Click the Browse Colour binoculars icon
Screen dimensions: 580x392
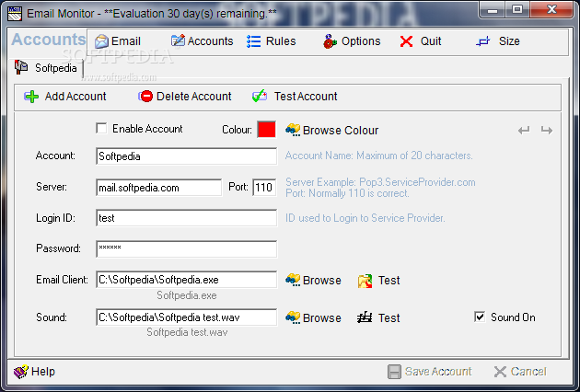tap(293, 130)
